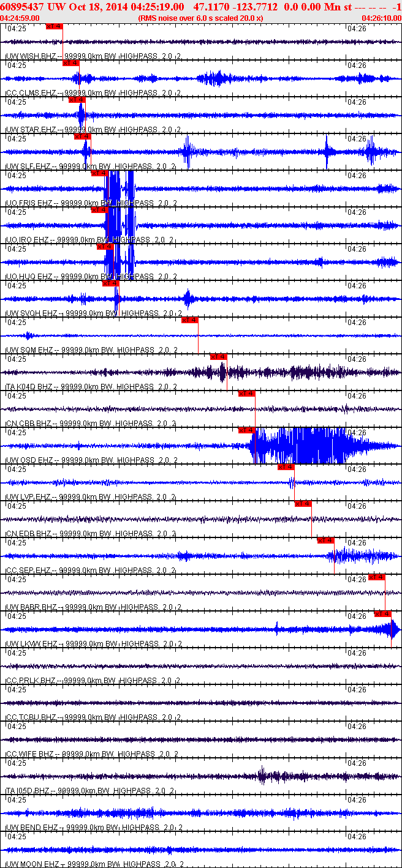Click the red pick flag on CN EDB trace
Screen dimensions: 402x868
click(x=303, y=504)
